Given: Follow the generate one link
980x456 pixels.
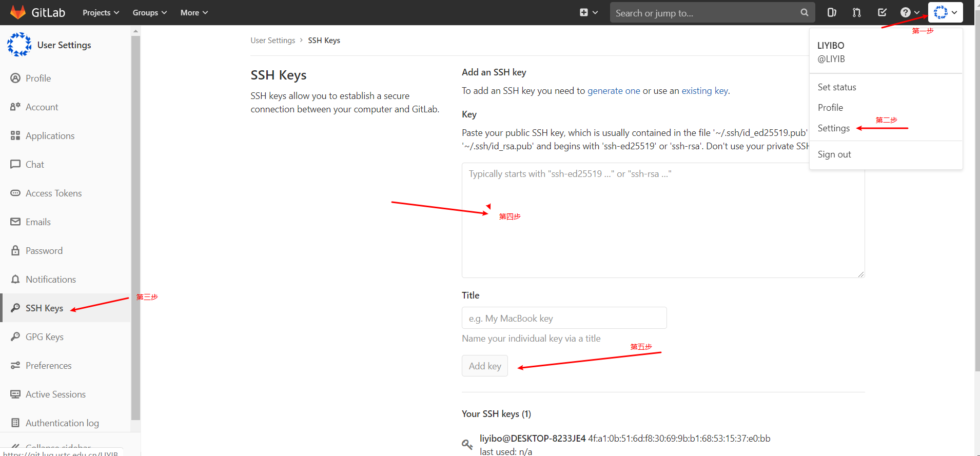Looking at the screenshot, I should (614, 91).
